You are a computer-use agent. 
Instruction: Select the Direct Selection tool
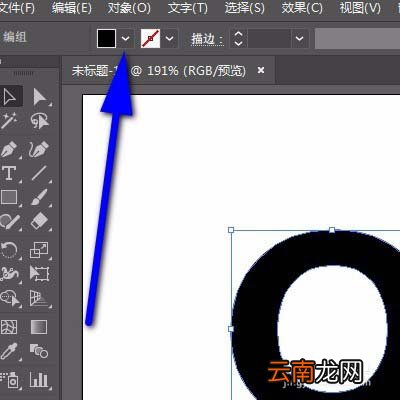point(40,97)
